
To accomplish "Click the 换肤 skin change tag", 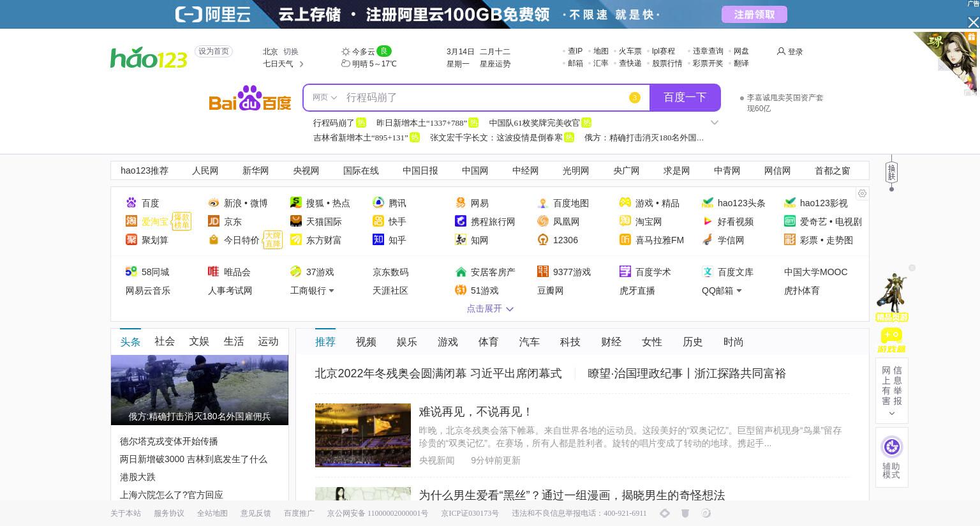I will tap(891, 172).
